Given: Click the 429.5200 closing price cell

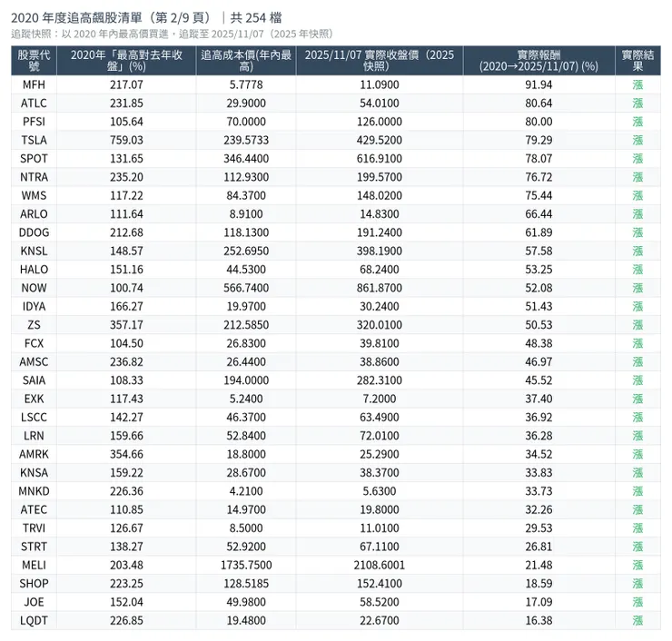Looking at the screenshot, I should (380, 140).
